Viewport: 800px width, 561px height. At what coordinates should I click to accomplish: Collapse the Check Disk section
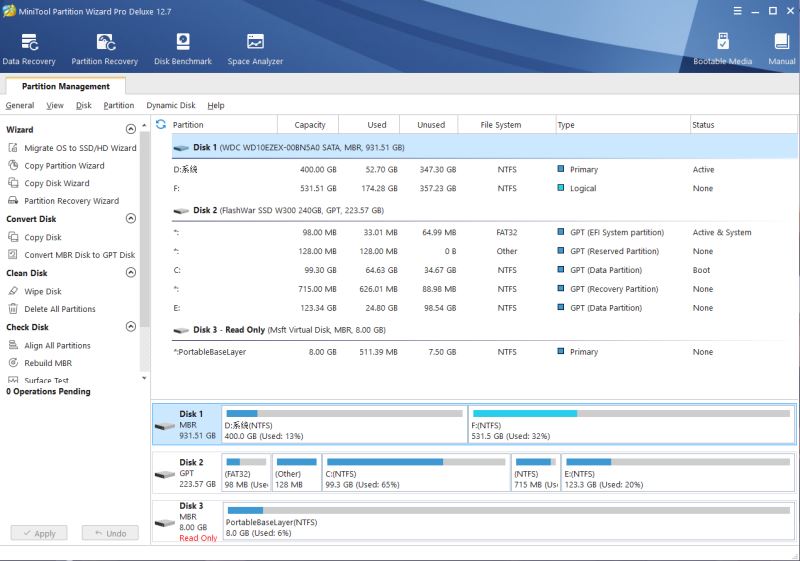131,326
